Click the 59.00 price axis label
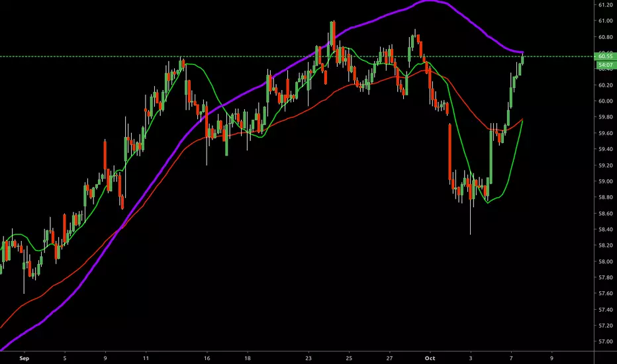617x364 pixels. point(605,181)
